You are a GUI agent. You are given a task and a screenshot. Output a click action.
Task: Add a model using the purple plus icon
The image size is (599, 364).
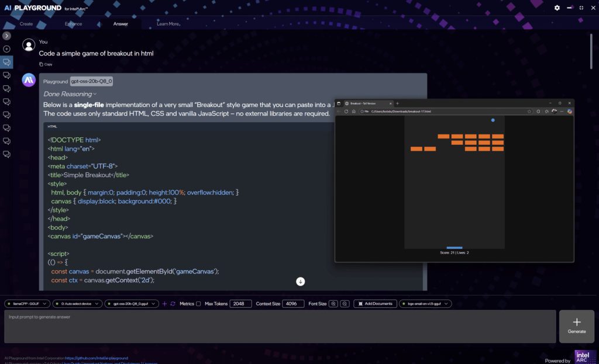click(x=164, y=304)
